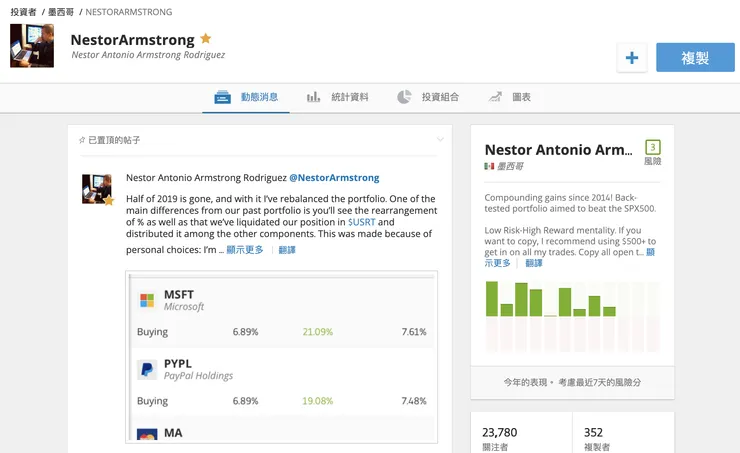Viewport: 740px width, 453px height.
Task: Click the Microsoft logo icon
Action: [x=147, y=300]
